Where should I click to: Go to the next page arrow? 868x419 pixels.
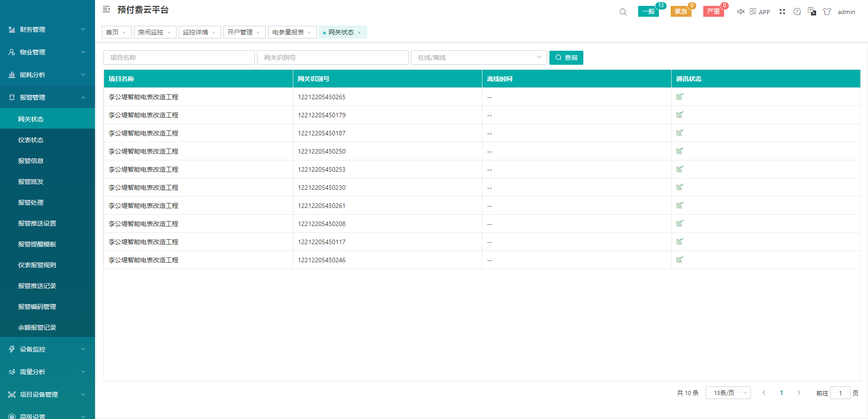(x=799, y=393)
